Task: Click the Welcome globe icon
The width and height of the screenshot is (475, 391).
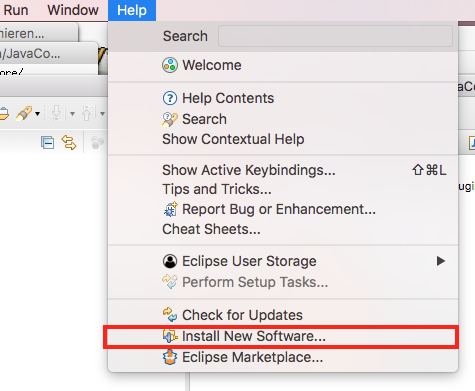Action: click(170, 65)
